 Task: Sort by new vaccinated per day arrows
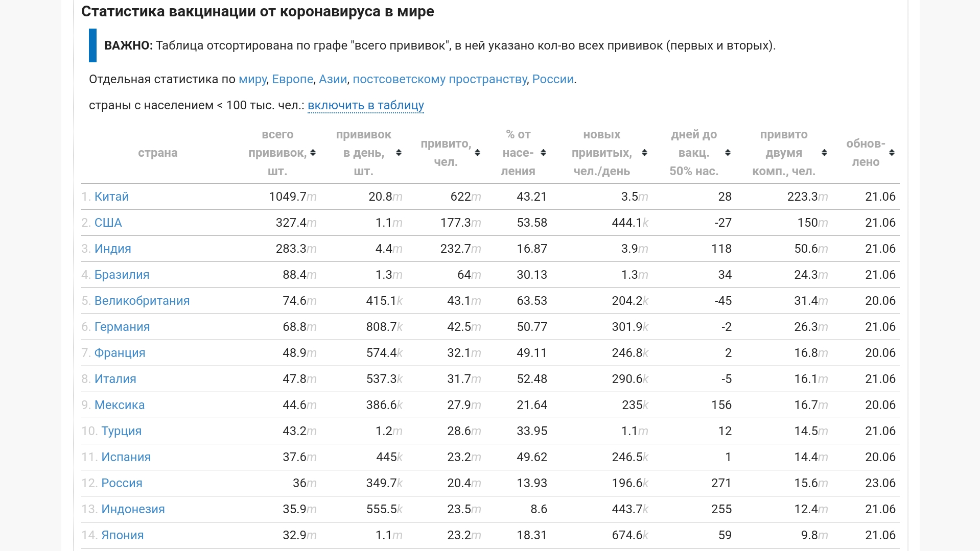point(644,153)
